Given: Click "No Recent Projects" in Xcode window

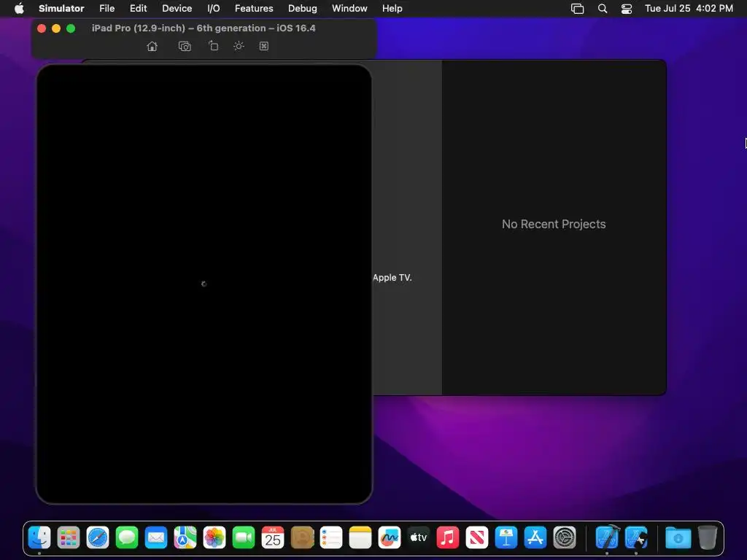Looking at the screenshot, I should click(554, 225).
